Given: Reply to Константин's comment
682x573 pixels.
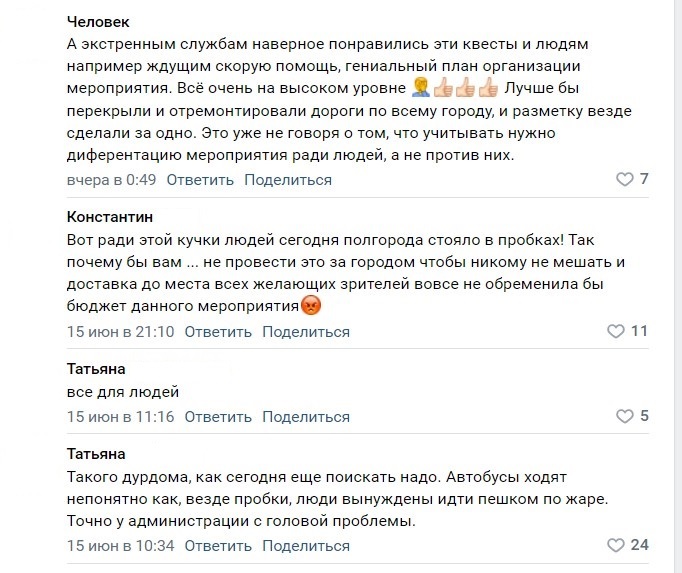Looking at the screenshot, I should point(218,332).
